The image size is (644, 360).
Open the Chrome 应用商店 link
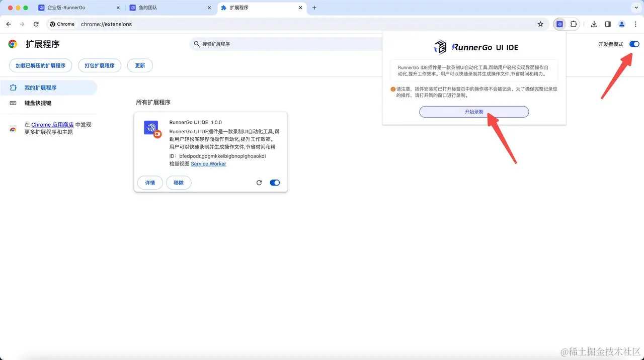(52, 125)
